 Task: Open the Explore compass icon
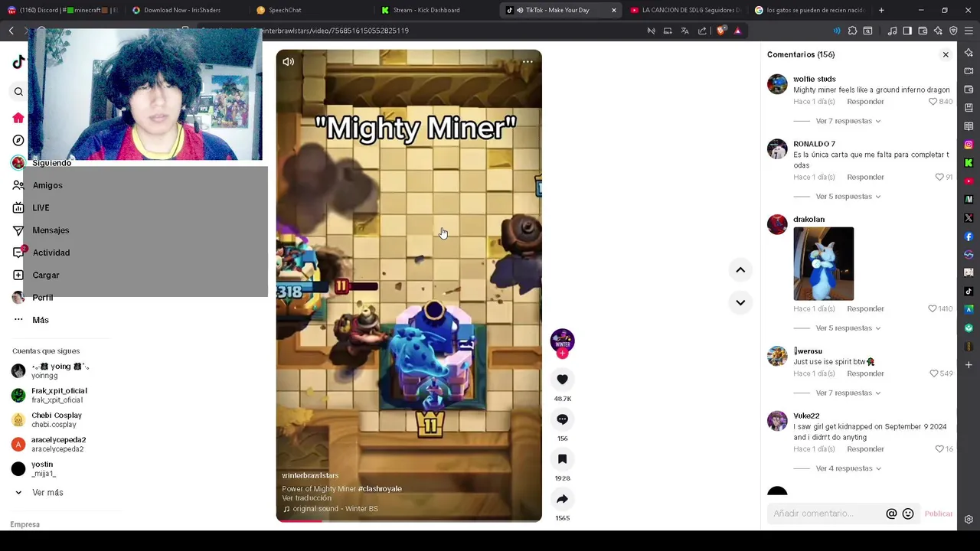[x=18, y=141]
